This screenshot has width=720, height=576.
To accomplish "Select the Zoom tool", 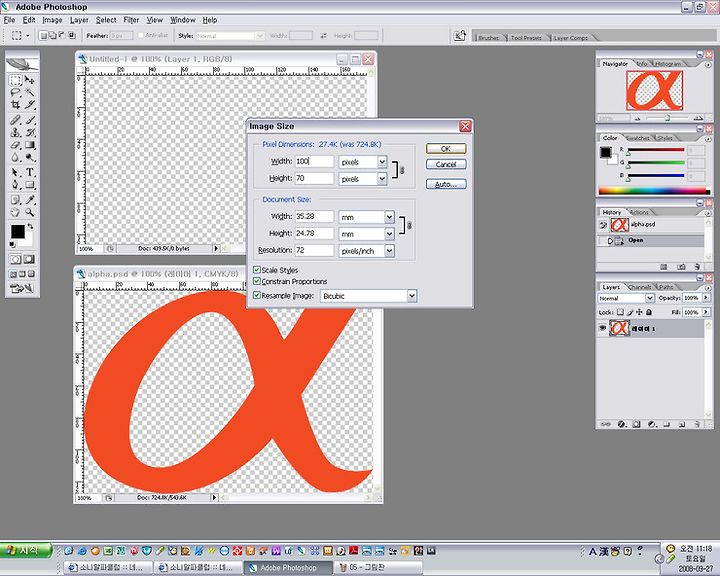I will 30,213.
